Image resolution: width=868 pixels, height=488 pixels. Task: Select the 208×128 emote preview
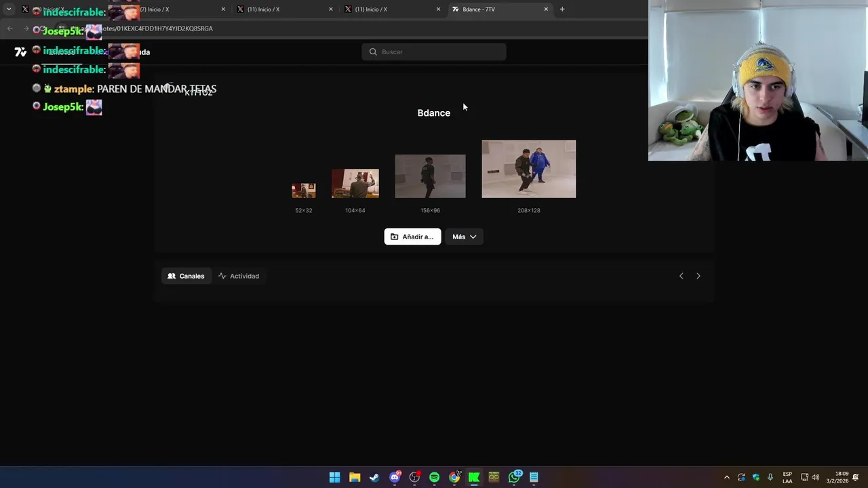point(529,169)
